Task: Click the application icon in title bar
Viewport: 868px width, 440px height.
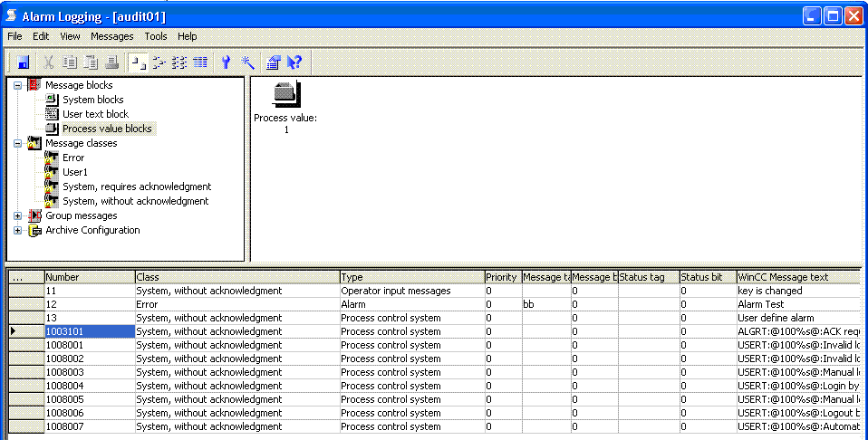Action: click(11, 16)
